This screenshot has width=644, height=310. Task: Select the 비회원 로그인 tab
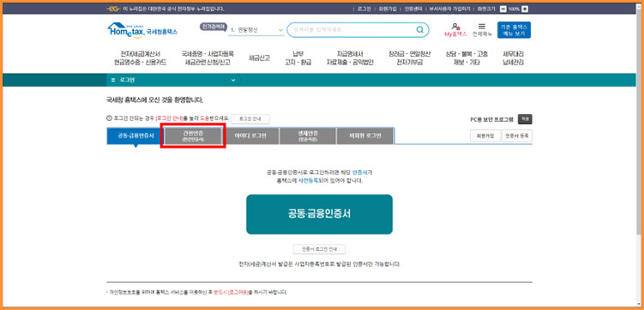(x=365, y=136)
